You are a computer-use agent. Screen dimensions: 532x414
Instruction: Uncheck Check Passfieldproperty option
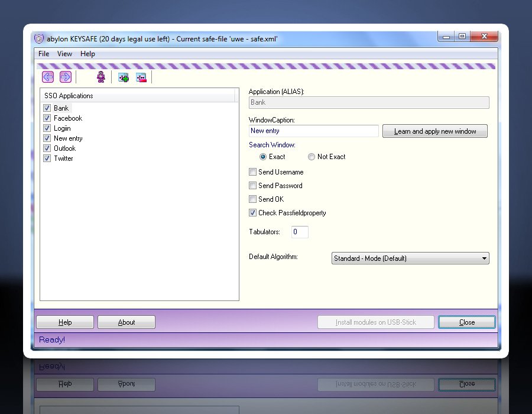point(252,213)
